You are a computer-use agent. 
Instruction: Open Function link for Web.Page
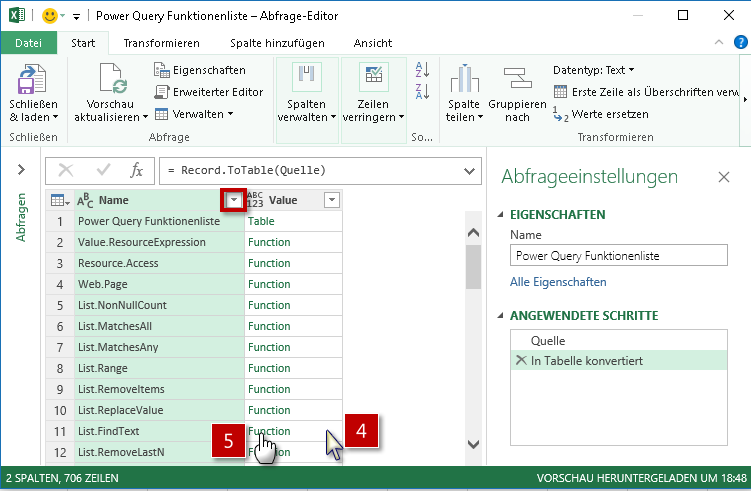(x=269, y=284)
